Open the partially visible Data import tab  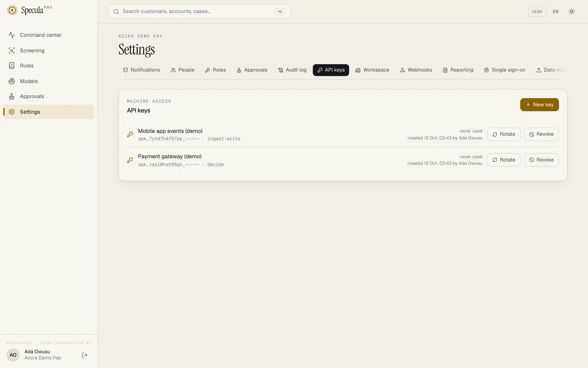point(550,70)
